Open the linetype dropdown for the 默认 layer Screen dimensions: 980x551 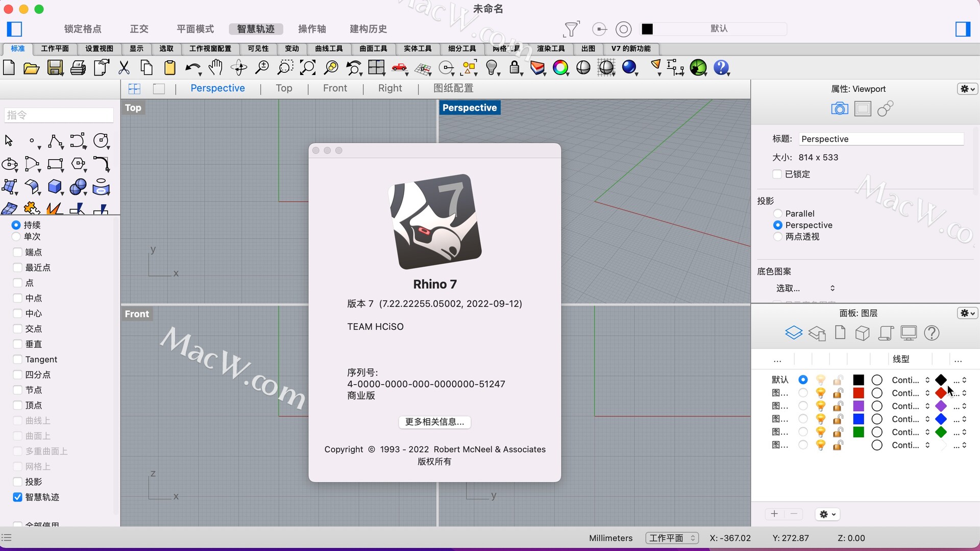coord(911,380)
